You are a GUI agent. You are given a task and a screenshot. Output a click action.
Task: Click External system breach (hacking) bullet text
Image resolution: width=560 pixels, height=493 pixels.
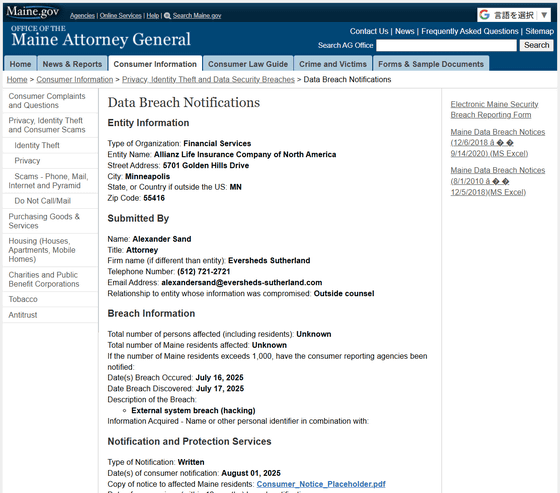(193, 410)
